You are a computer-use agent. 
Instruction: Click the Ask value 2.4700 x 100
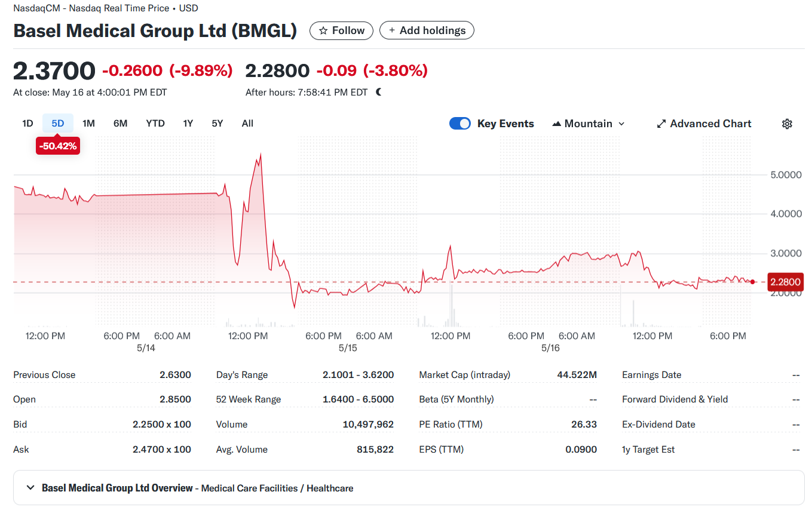pyautogui.click(x=162, y=450)
